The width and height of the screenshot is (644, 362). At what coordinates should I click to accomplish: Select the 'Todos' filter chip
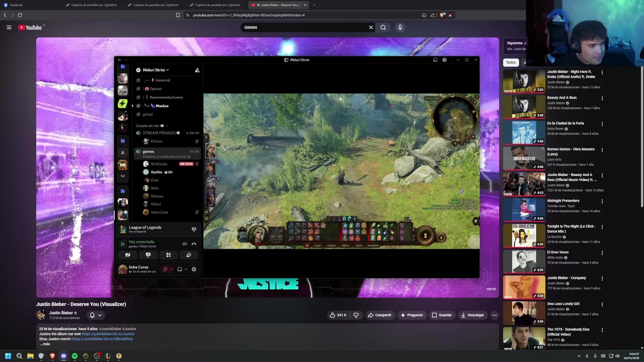pyautogui.click(x=511, y=62)
